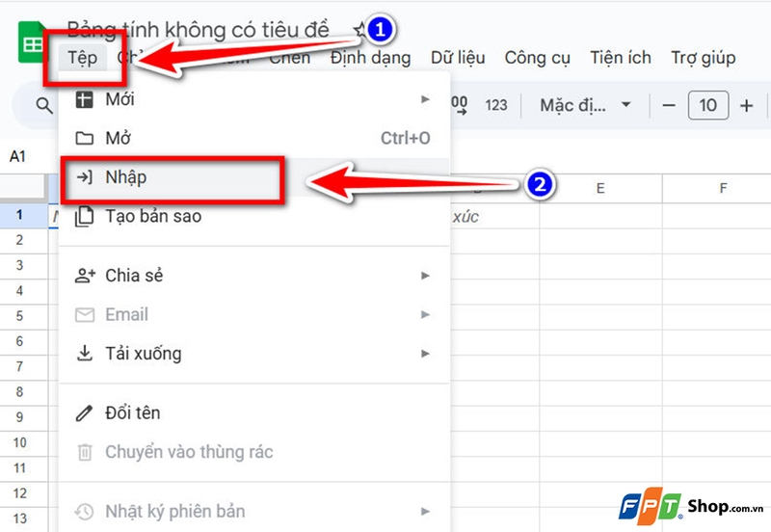
Task: Click the Tạo bản sao copy icon
Action: tap(84, 216)
